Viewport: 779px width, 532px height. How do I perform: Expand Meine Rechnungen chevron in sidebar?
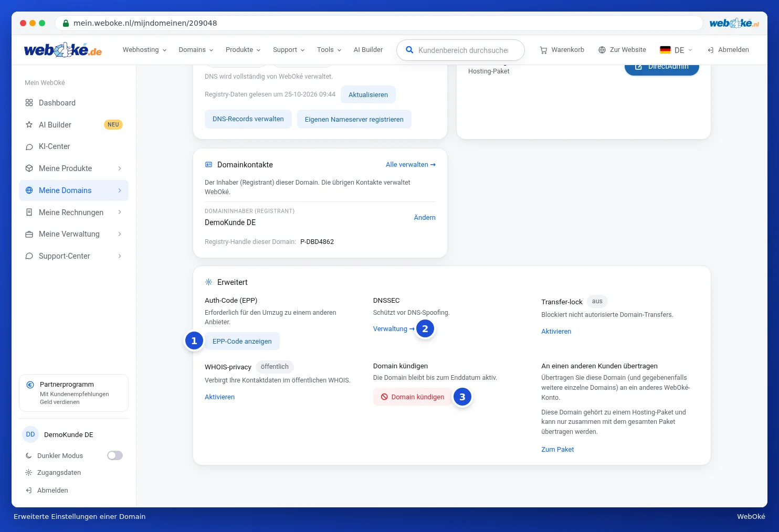120,212
